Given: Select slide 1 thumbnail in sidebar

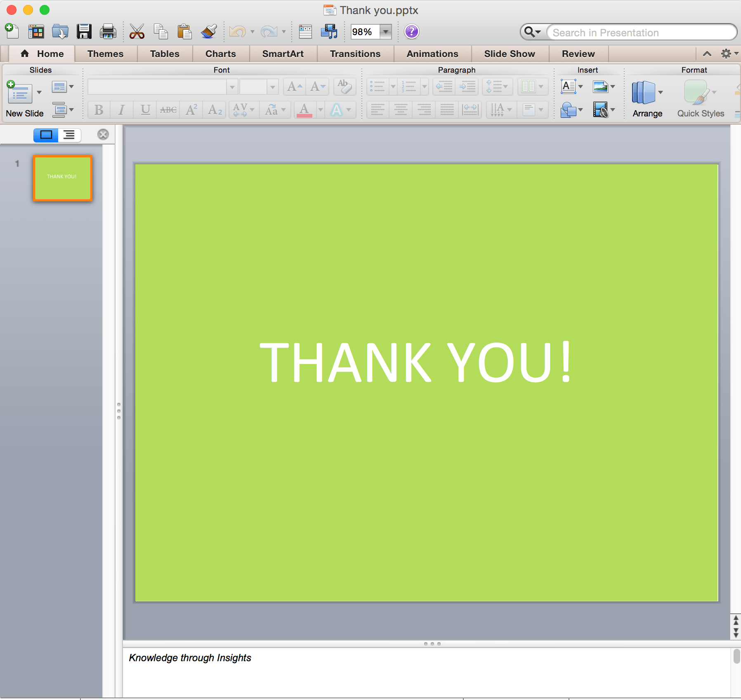Looking at the screenshot, I should tap(62, 178).
